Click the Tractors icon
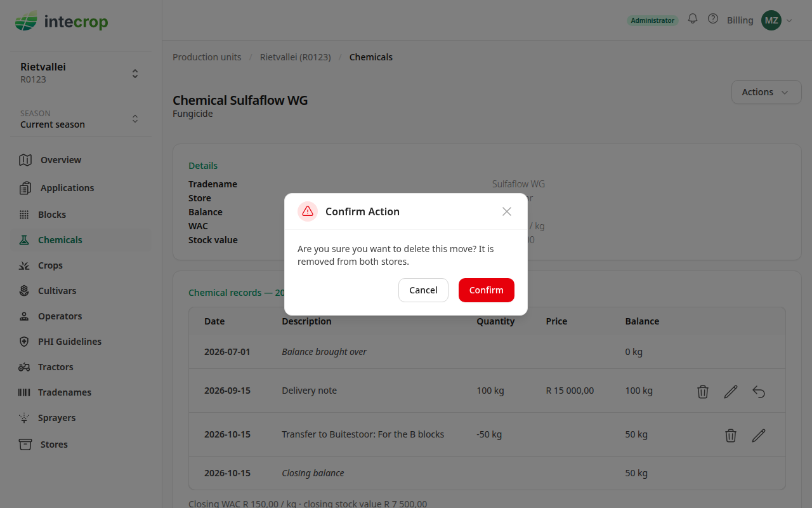Viewport: 812px width, 508px height. tap(24, 367)
